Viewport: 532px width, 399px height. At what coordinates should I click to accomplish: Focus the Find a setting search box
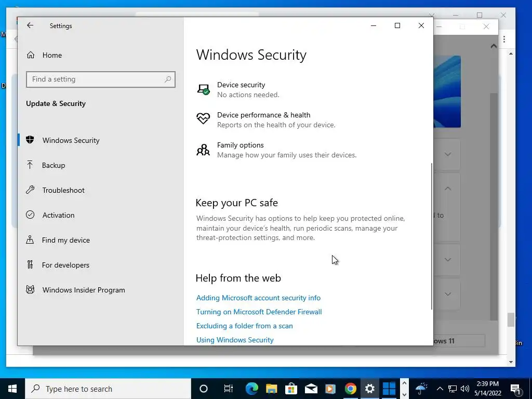tap(101, 79)
